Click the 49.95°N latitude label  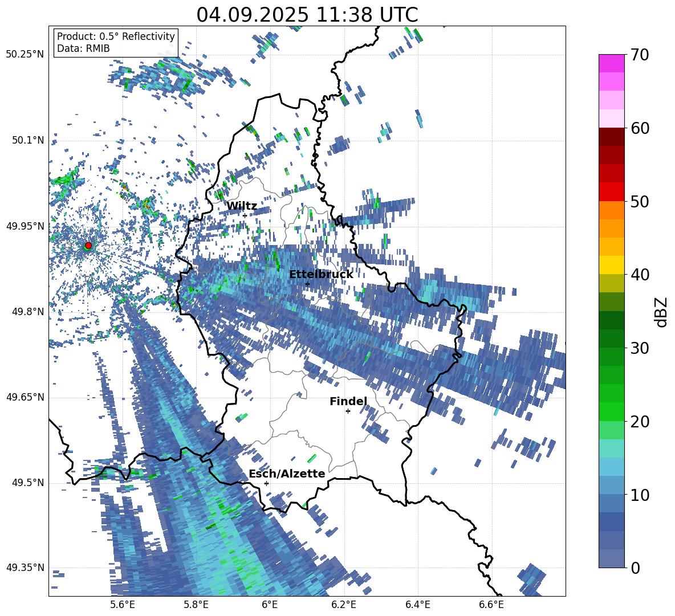pos(25,226)
